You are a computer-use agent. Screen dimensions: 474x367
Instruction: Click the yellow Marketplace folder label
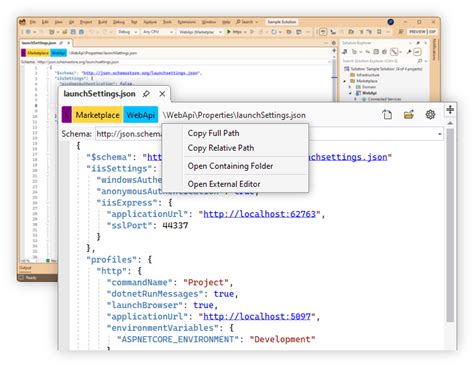97,115
